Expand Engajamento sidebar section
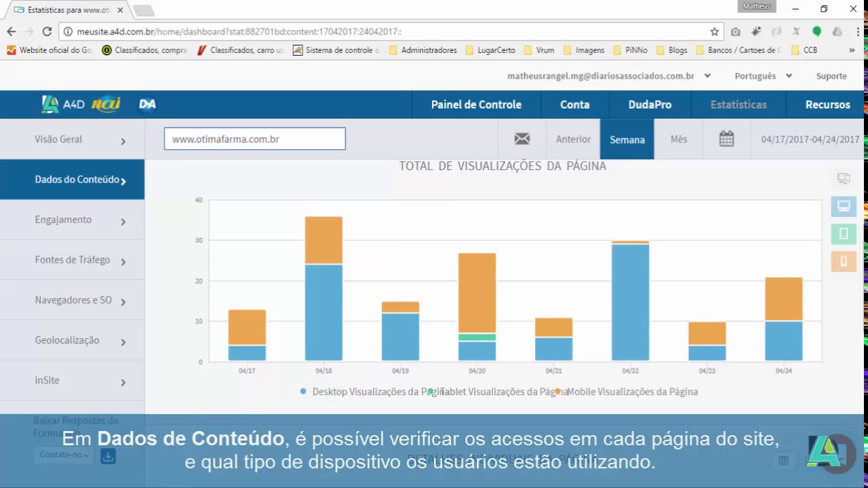This screenshot has width=868, height=488. tap(72, 220)
